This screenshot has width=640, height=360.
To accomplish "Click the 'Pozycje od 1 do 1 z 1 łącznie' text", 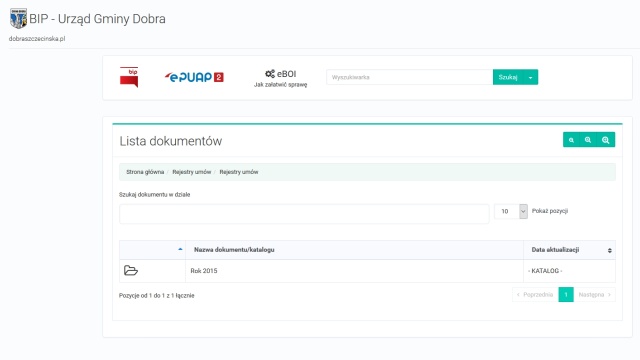I will click(x=156, y=296).
